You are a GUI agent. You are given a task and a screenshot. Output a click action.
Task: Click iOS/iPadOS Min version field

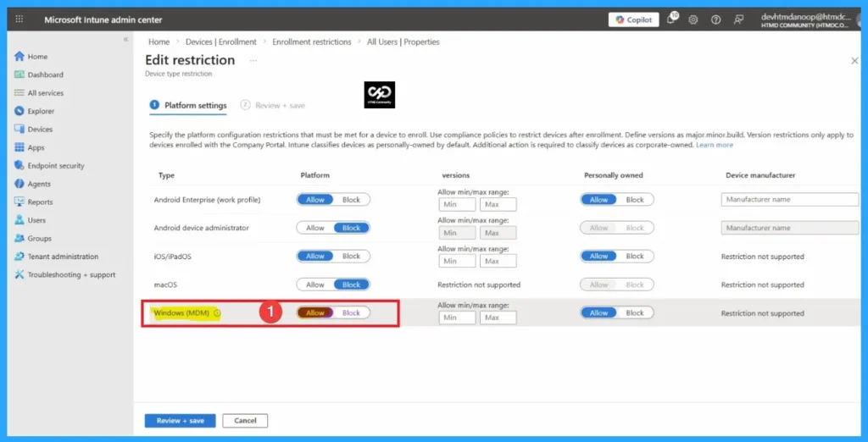tap(457, 261)
